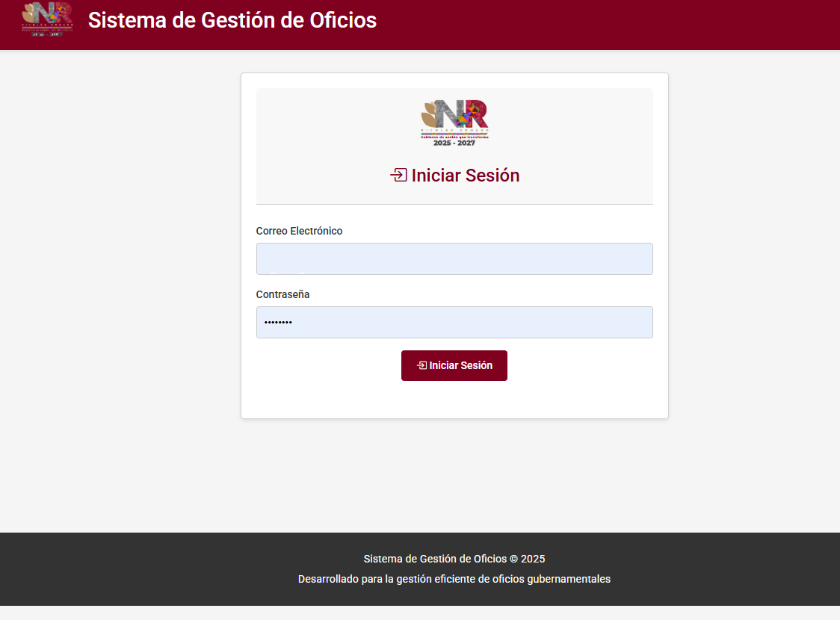
Task: Click the footer copyright © 2025 line
Action: coord(454,559)
